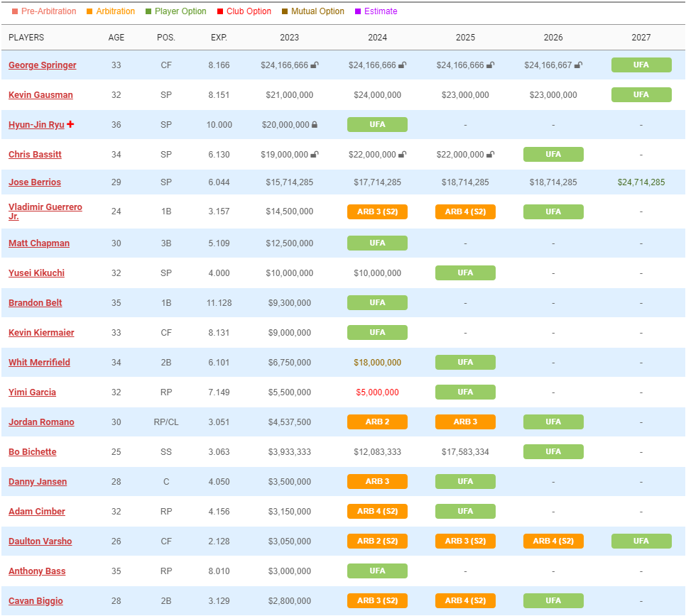Click the red cross icon beside Hyun-Jin Ryu
The image size is (686, 616).
pyautogui.click(x=70, y=124)
